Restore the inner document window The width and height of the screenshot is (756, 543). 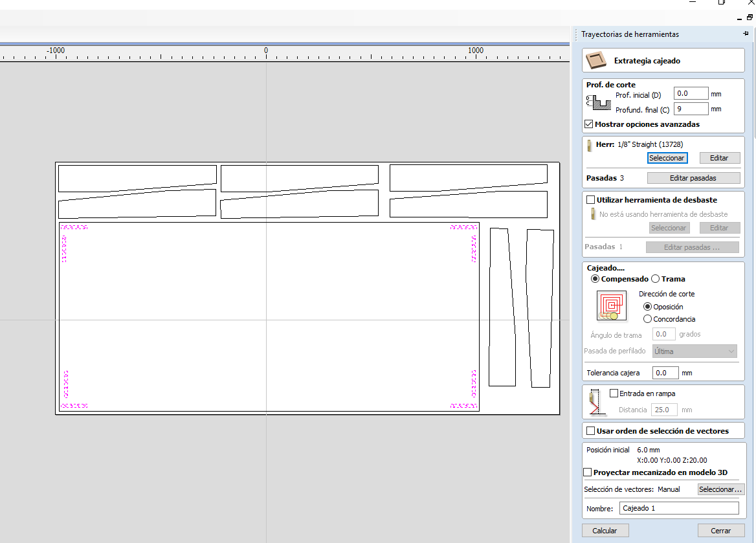pyautogui.click(x=750, y=17)
